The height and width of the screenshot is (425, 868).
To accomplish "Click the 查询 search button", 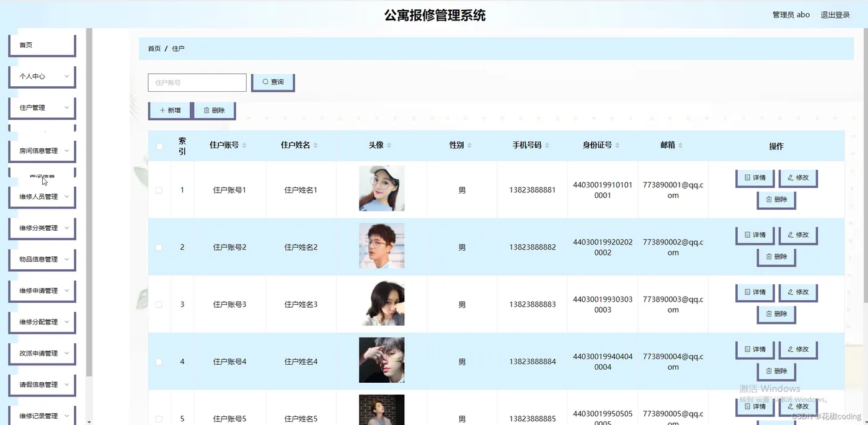I will [273, 83].
